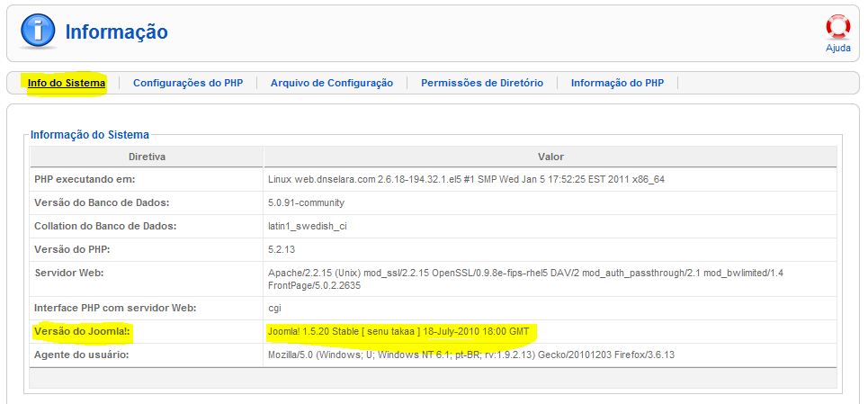Screen dimensions: 868x404
Task: Click the latin1_swedish_ci value
Action: pos(308,227)
